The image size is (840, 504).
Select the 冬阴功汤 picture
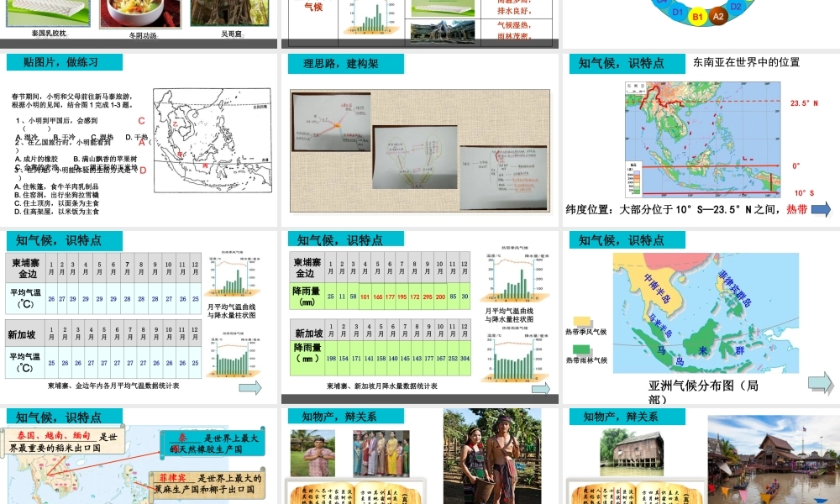(x=140, y=14)
